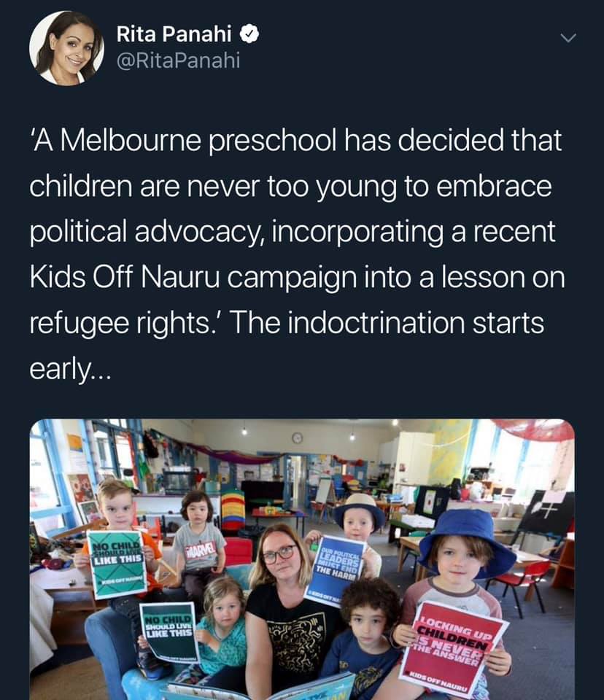The width and height of the screenshot is (604, 700).
Task: Open the attached preschool photo
Action: pyautogui.click(x=302, y=559)
